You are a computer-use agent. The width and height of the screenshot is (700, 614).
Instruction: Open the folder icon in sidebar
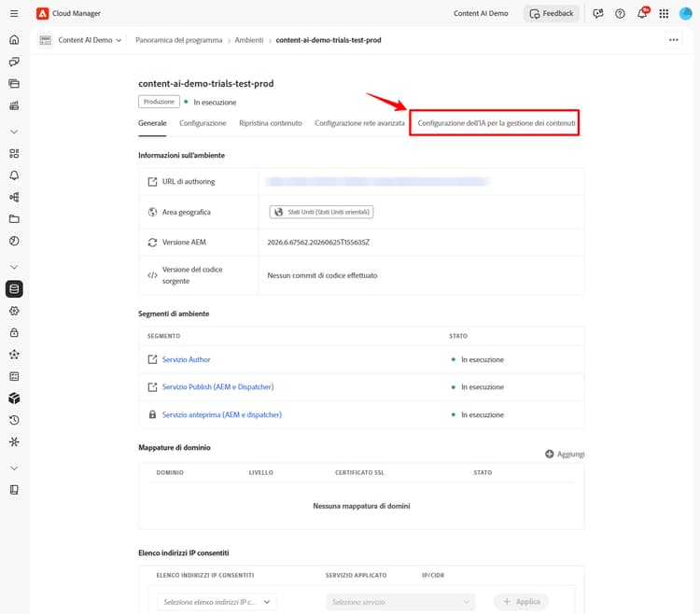14,218
